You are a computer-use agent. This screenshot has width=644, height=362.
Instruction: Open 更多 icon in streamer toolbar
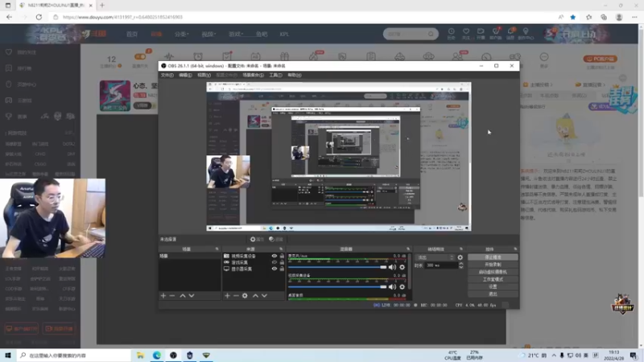click(x=544, y=57)
